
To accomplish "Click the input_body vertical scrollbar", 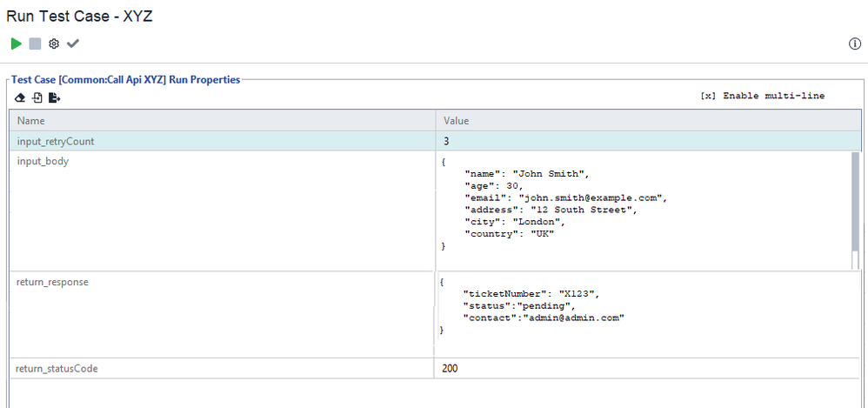I will [x=855, y=210].
